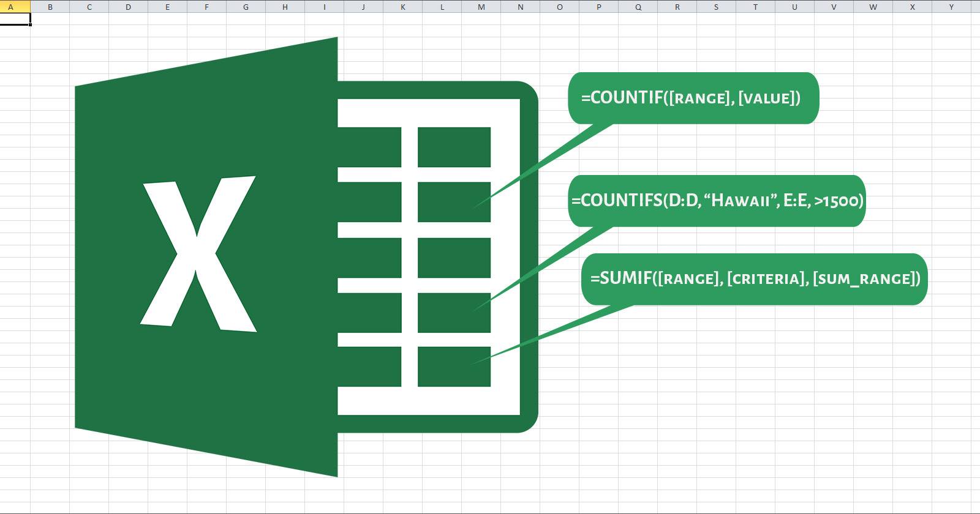980x514 pixels.
Task: Click the white X on Excel logo
Action: coord(198,254)
